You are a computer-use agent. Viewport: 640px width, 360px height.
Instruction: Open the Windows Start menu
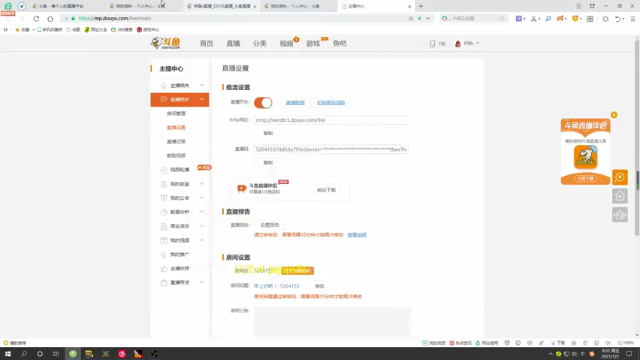(8, 354)
